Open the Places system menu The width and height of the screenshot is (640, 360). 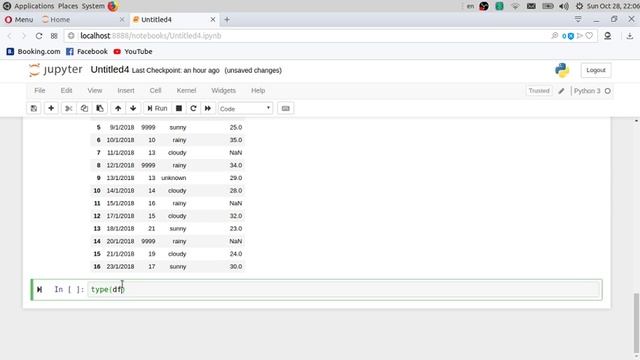pos(68,6)
